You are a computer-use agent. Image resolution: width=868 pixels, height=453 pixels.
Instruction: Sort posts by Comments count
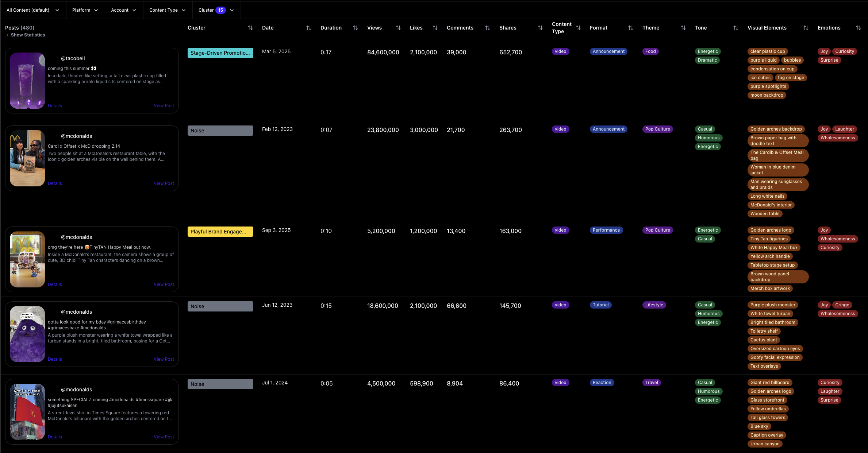(x=487, y=27)
